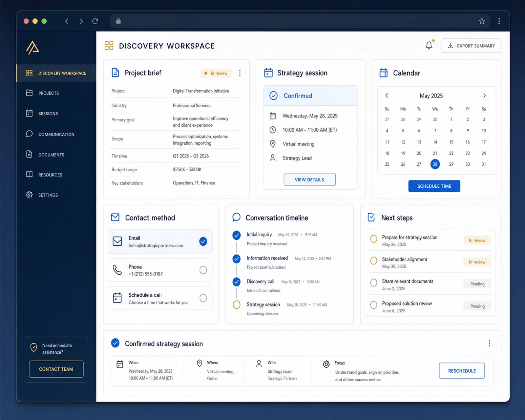The width and height of the screenshot is (525, 420).
Task: Click the person icon beside With
Action: (x=259, y=363)
